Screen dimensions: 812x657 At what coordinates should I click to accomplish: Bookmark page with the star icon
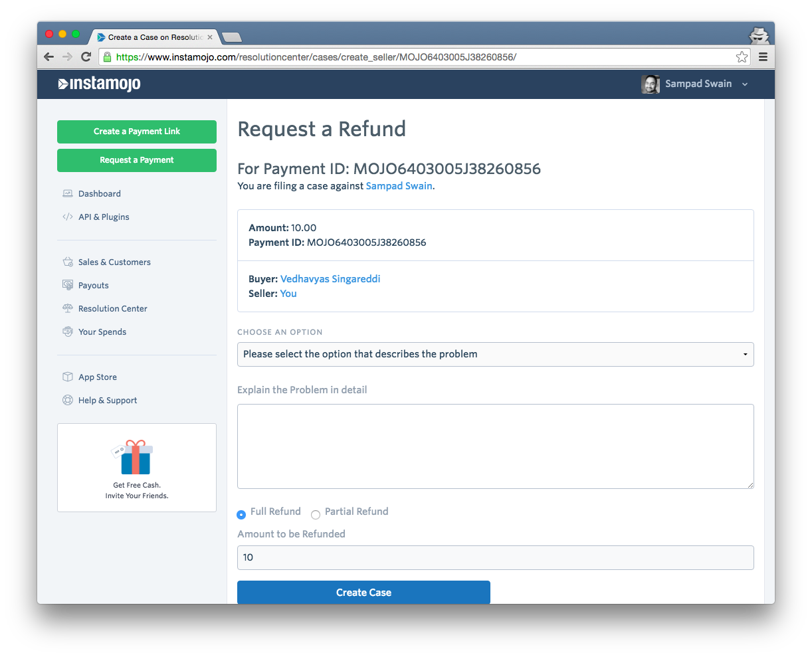[x=742, y=57]
